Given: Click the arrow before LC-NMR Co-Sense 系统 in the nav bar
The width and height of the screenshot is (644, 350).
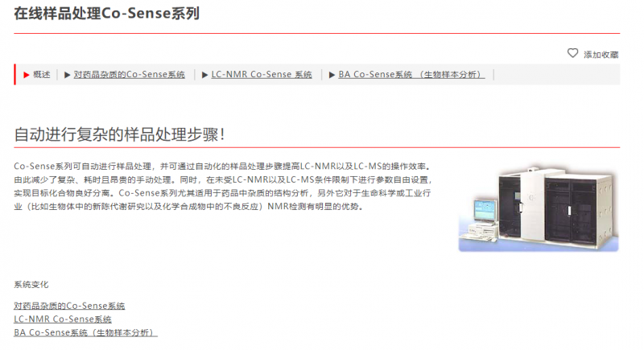Looking at the screenshot, I should pyautogui.click(x=204, y=75).
